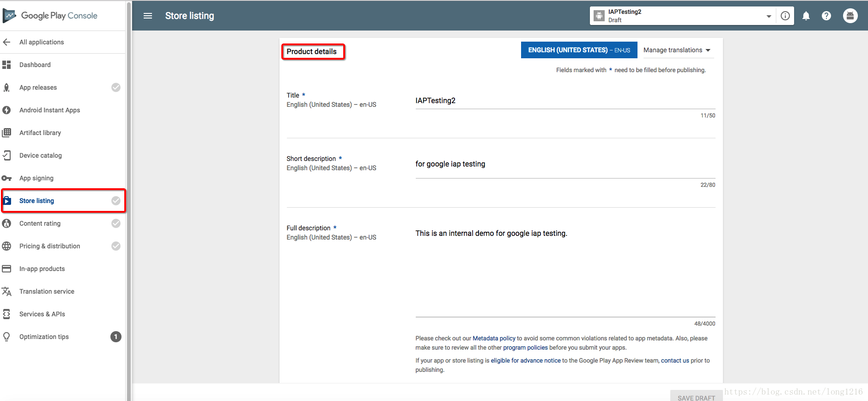This screenshot has width=868, height=401.
Task: Open Artifact library in the sidebar
Action: (x=40, y=133)
